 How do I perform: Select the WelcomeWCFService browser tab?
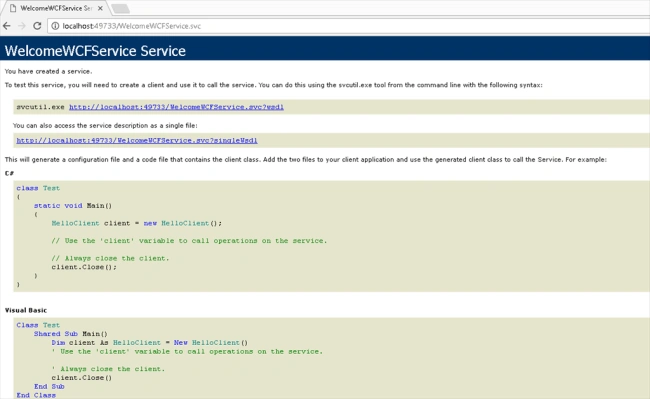click(56, 8)
